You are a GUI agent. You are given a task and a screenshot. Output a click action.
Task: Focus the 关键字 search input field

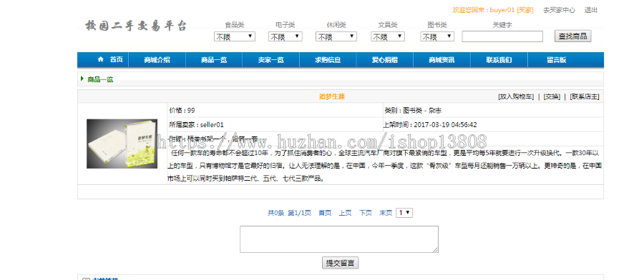pyautogui.click(x=502, y=37)
